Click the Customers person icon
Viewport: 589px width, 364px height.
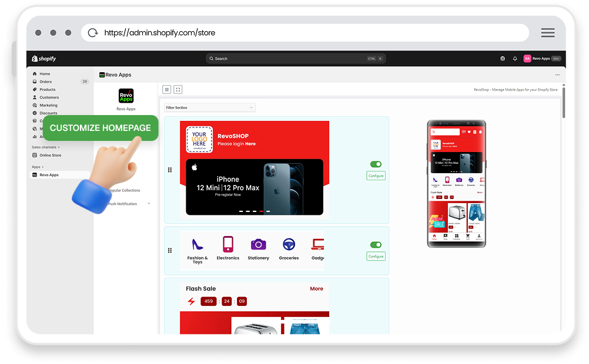[x=34, y=97]
